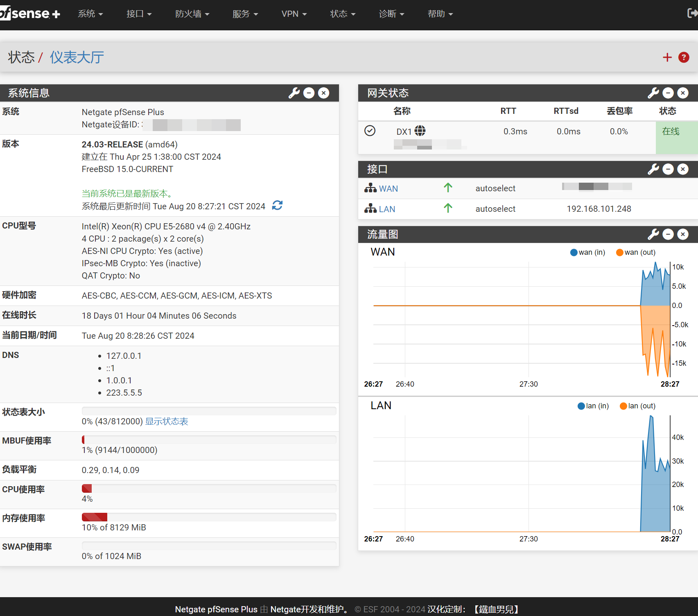Open 流量图 widget configuration wrench

click(653, 234)
